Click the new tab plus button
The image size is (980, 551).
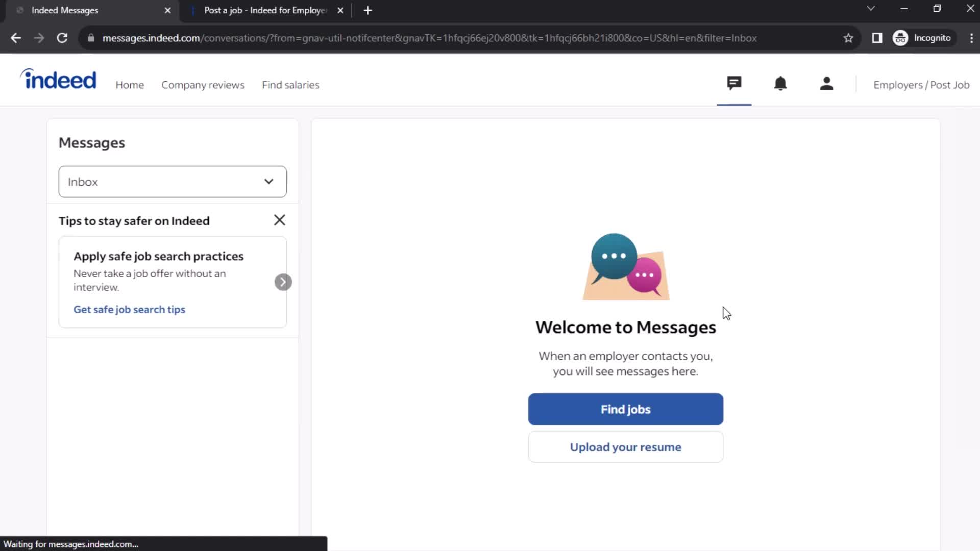pos(367,10)
